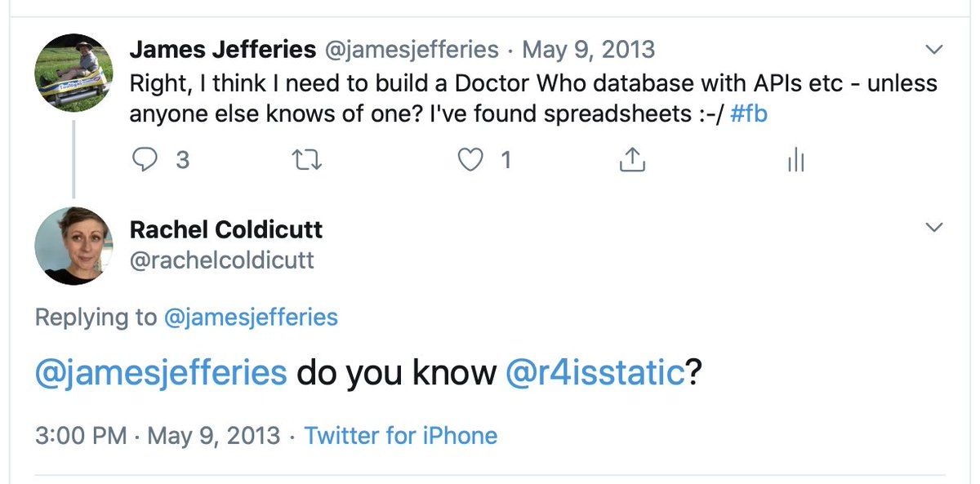
Task: Open the #fb hashtag
Action: pyautogui.click(x=748, y=114)
